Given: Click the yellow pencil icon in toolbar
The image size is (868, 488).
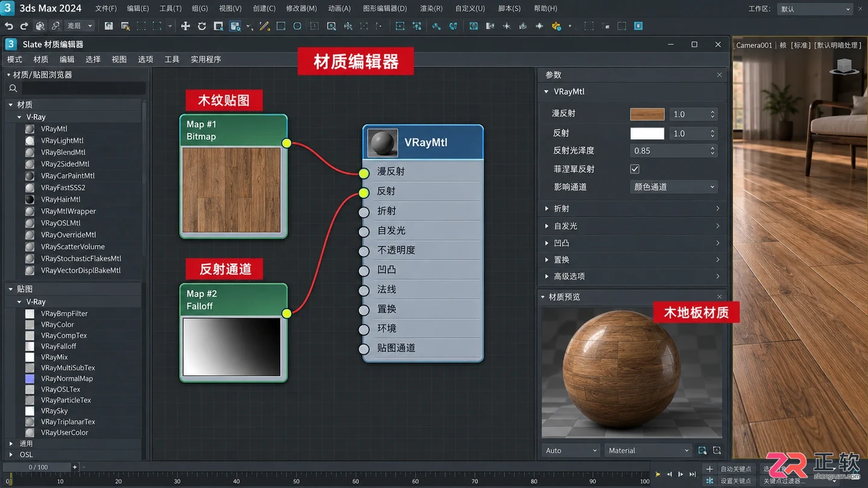Looking at the screenshot, I should pyautogui.click(x=265, y=26).
